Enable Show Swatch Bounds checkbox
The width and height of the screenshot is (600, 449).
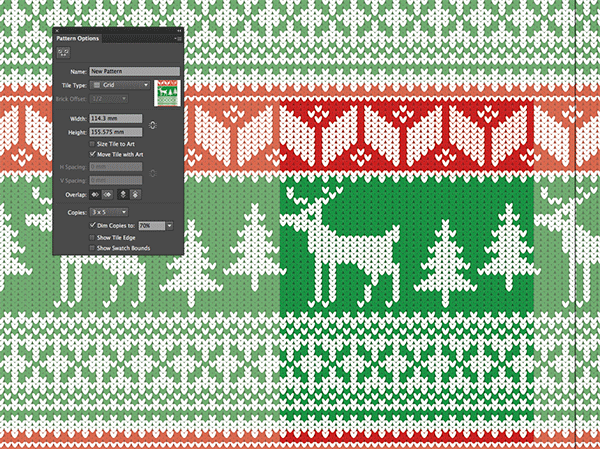point(92,248)
